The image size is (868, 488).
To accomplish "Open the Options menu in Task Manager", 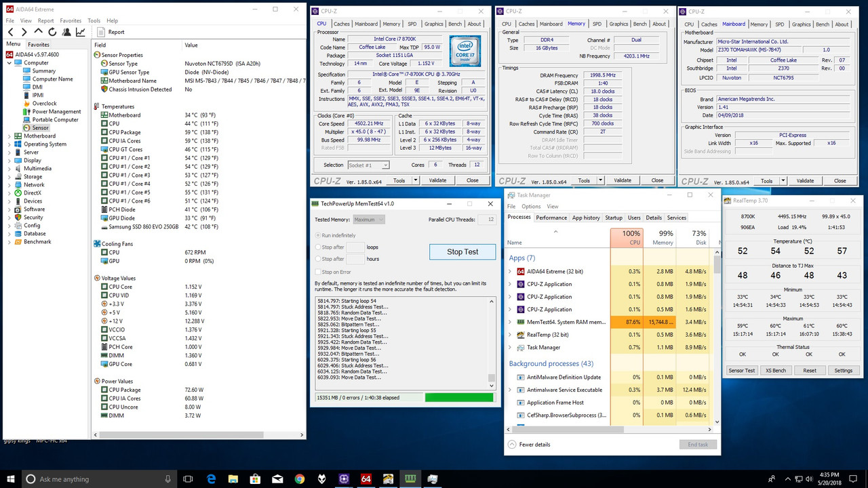I will coord(531,206).
